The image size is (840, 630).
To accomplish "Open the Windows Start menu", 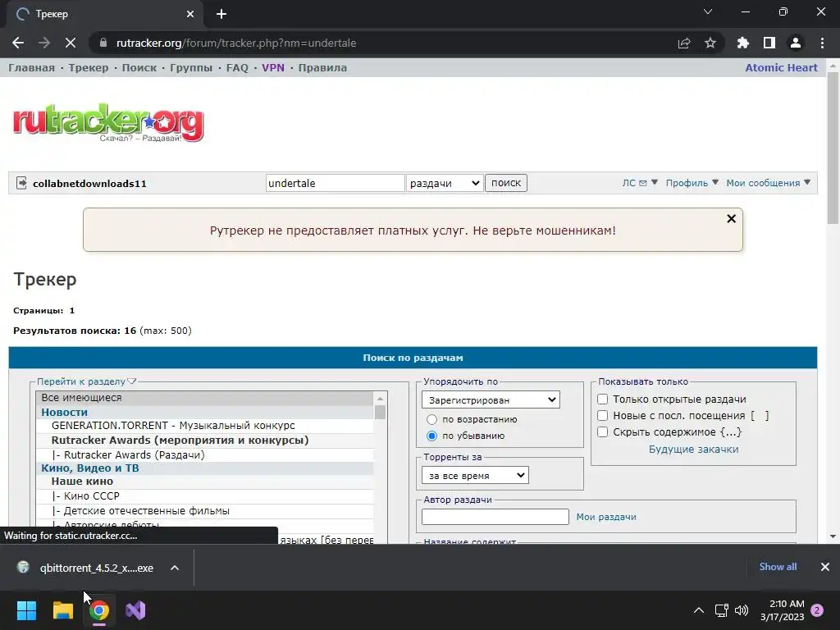I will (26, 610).
